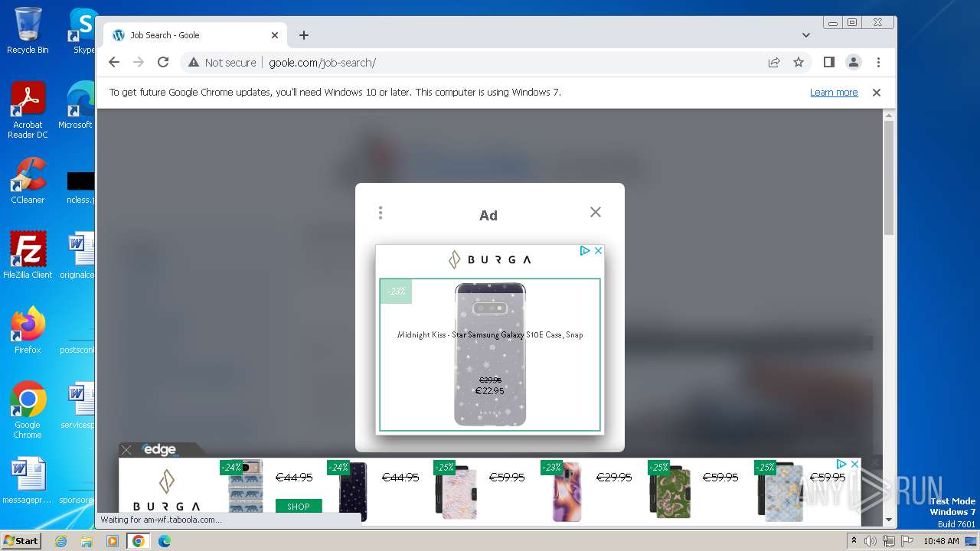Open the Recycle Bin desktop icon
The height and width of the screenshot is (551, 980).
tap(28, 31)
